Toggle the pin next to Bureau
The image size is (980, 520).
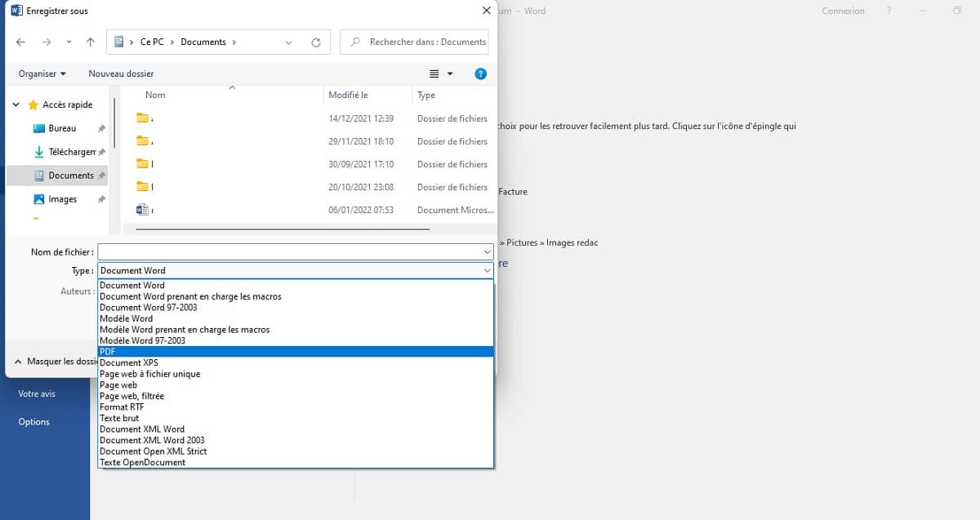click(x=100, y=128)
